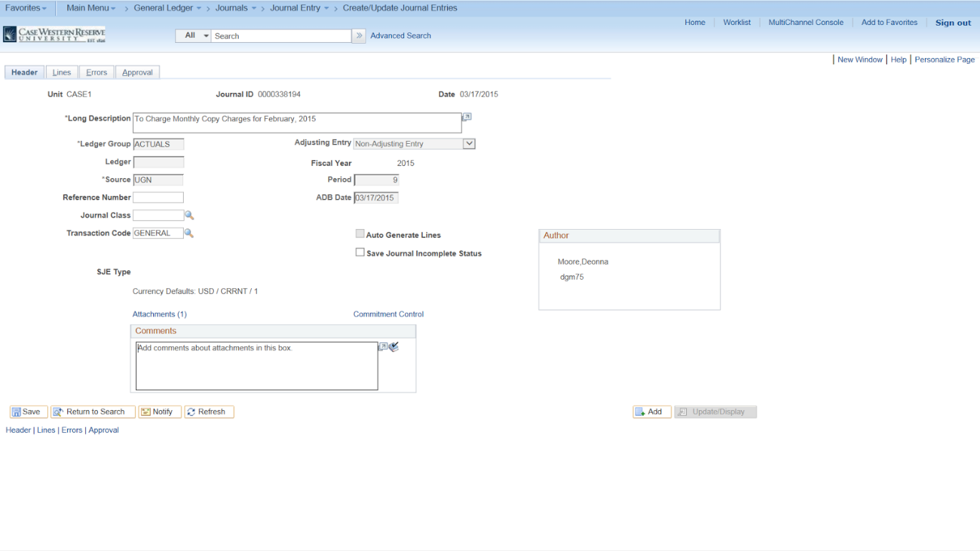Open the Adjusting Entry dropdown
The height and width of the screenshot is (551, 980).
(469, 143)
